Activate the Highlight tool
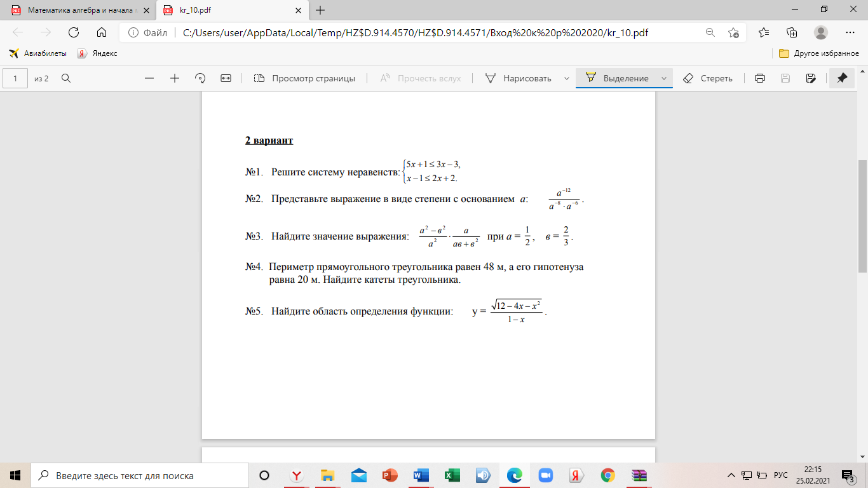The height and width of the screenshot is (488, 868). [x=617, y=78]
